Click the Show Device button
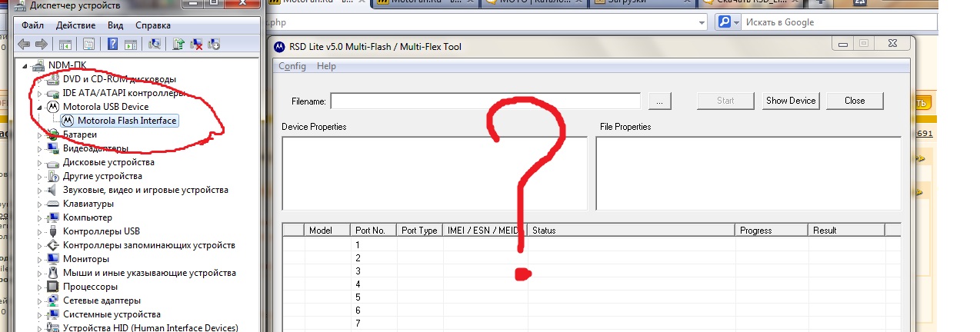The image size is (980, 332). tap(792, 101)
